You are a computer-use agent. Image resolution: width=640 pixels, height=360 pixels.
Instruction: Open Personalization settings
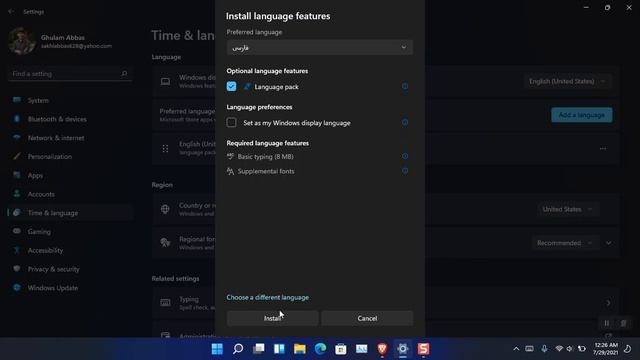coord(70,157)
